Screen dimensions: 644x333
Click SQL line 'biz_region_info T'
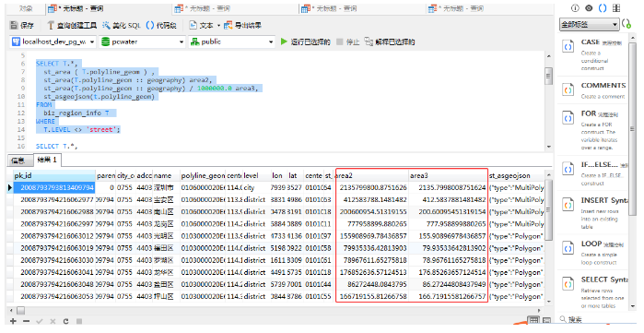(x=76, y=113)
